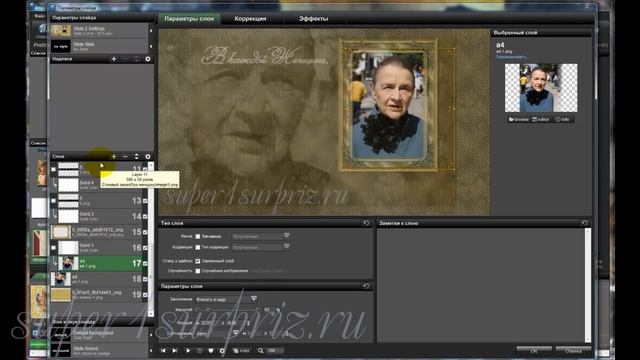This screenshot has width=640, height=360.
Task: Adjust the Масштаб zoom slider
Action: coord(229,310)
